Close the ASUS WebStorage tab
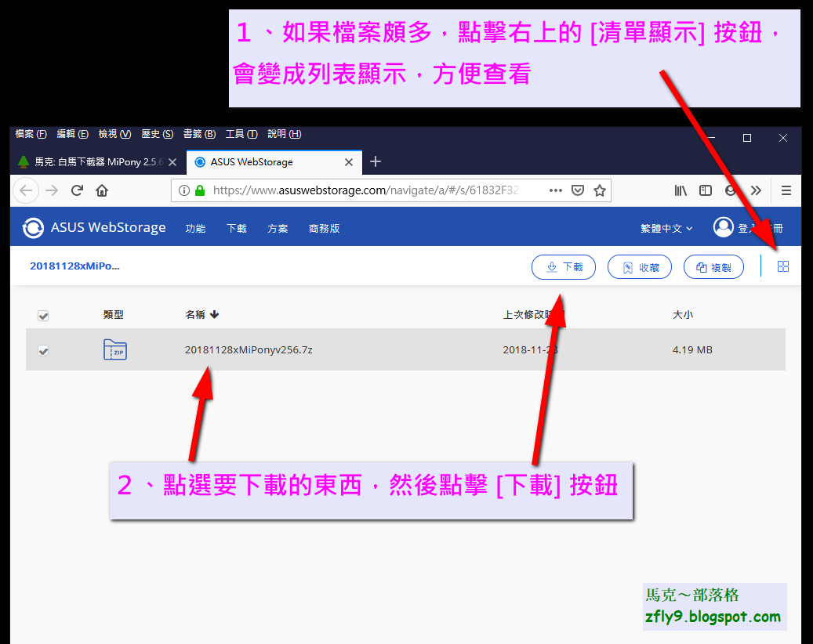Viewport: 813px width, 644px height. tap(349, 162)
